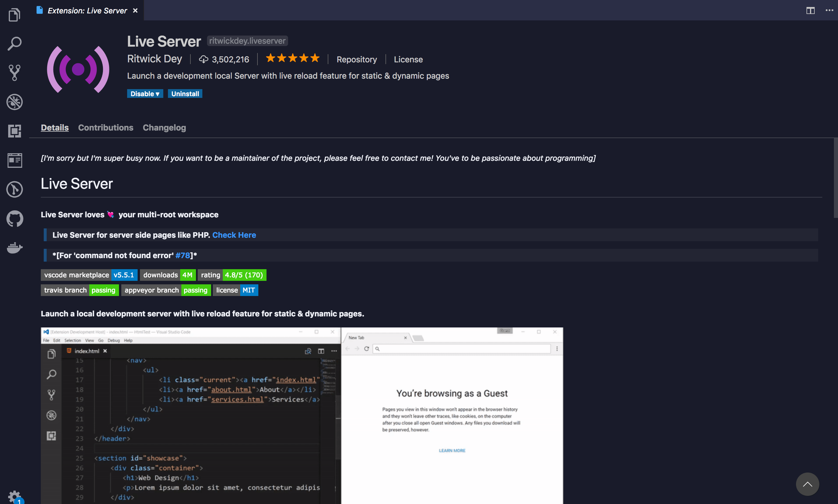The width and height of the screenshot is (838, 504).
Task: Click the scroll-to-top circular button
Action: pyautogui.click(x=808, y=484)
